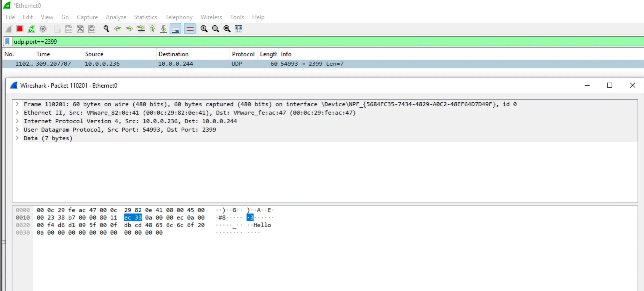Start capturing packets with the shark fin icon
The width and height of the screenshot is (644, 291).
9,29
